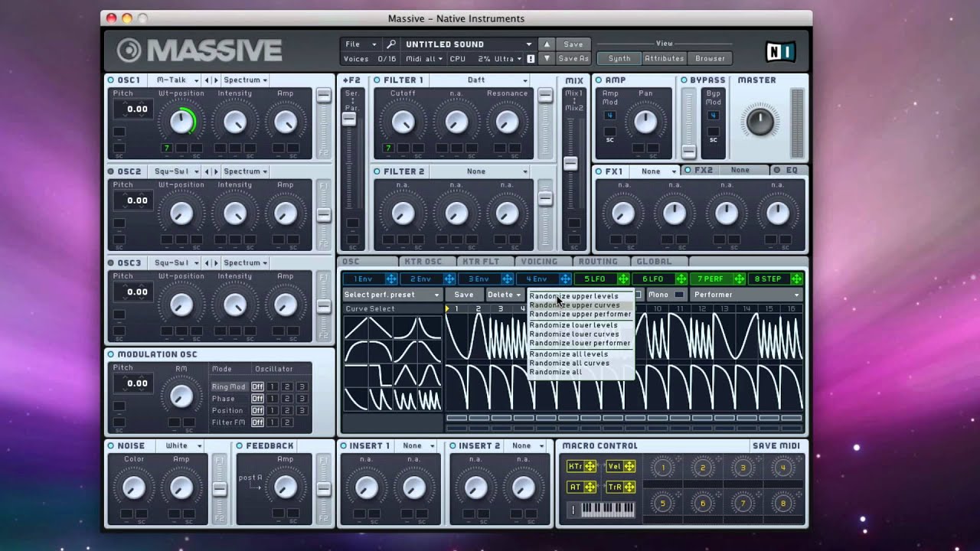The height and width of the screenshot is (551, 980).
Task: Toggle Filter 1 power button
Action: 377,80
